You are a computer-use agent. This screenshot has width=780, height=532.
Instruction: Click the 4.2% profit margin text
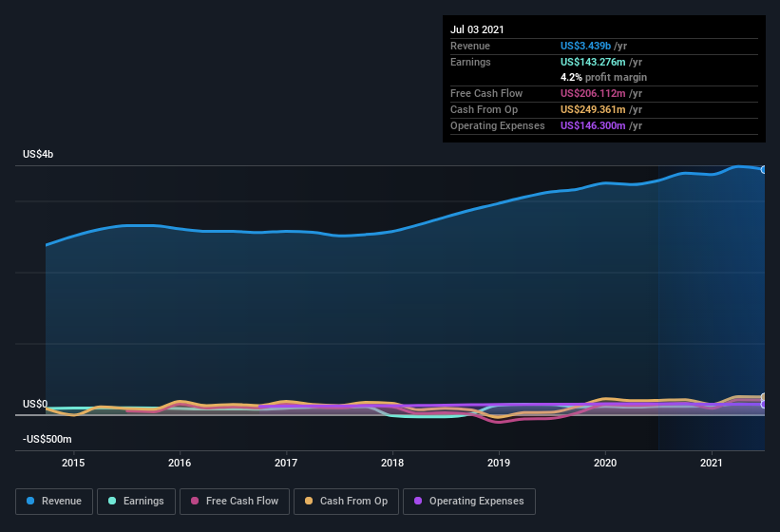tap(604, 77)
